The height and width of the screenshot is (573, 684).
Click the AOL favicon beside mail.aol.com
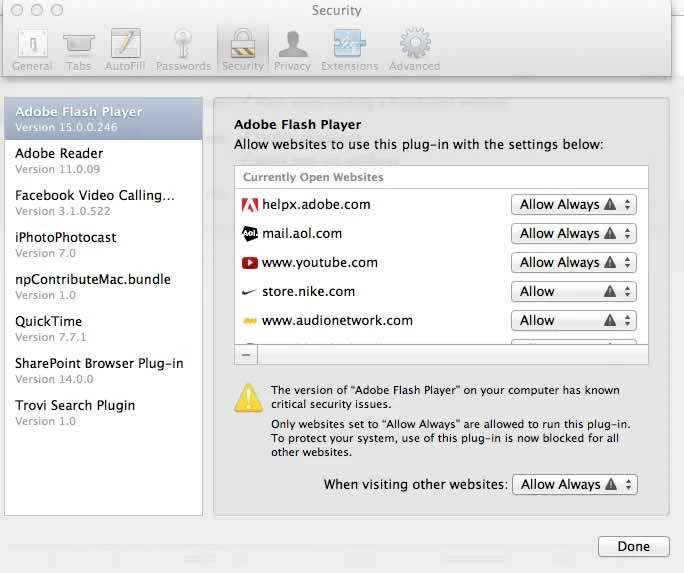click(x=250, y=233)
